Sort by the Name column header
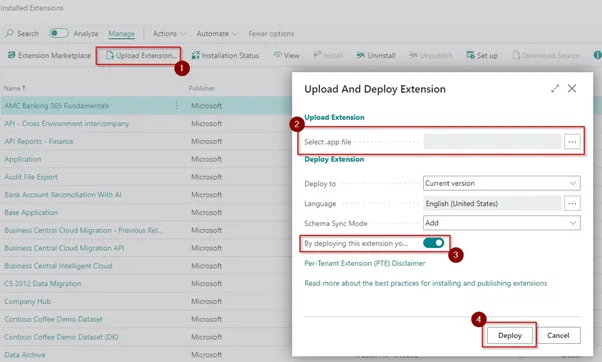Viewport: 602px width, 362px height. tap(15, 88)
